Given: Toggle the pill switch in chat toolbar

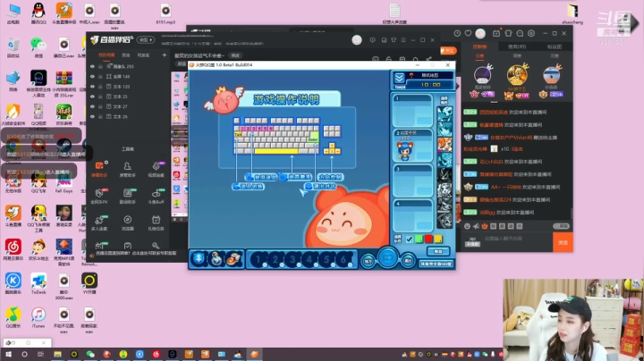Looking at the screenshot, I should pyautogui.click(x=561, y=226).
